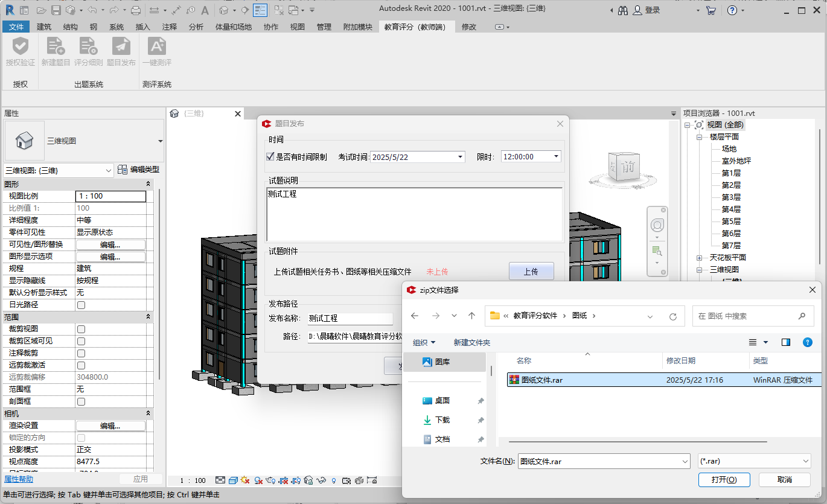827x504 pixels.
Task: Click the Reveal Hidden Elements lightbulb icon
Action: 333,480
